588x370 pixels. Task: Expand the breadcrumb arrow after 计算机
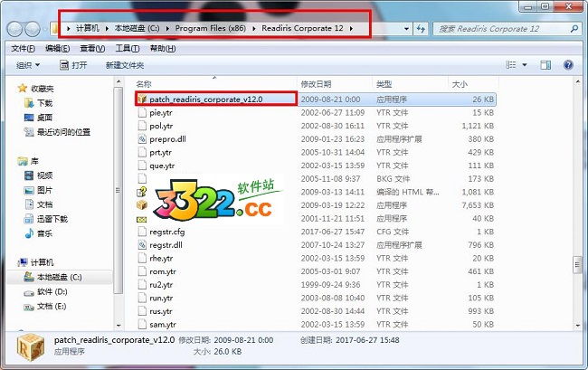(x=107, y=28)
